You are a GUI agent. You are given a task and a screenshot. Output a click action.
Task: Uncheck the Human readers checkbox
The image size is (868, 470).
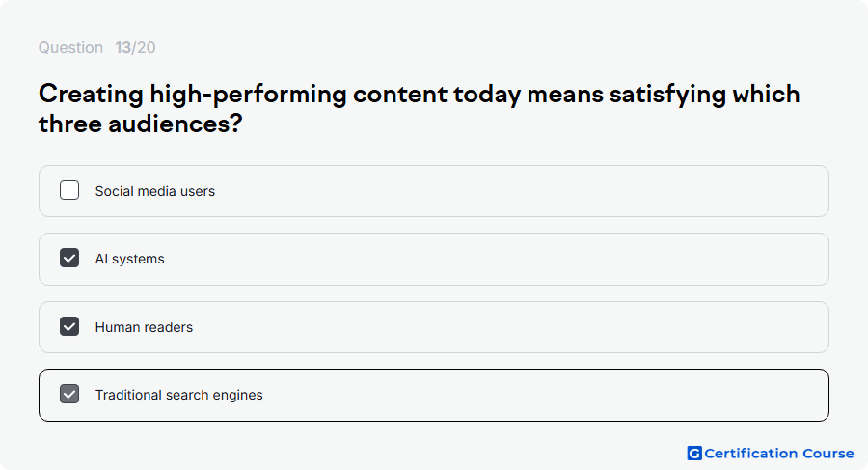point(69,326)
